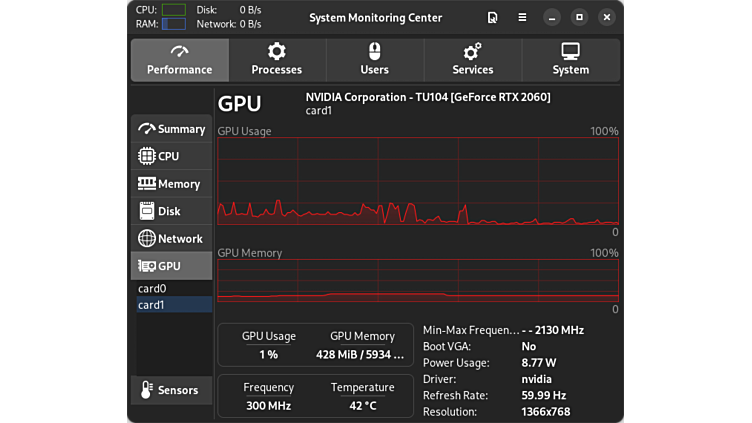This screenshot has width=752, height=423.
Task: Click the Disk drive icon in sidebar
Action: (147, 211)
